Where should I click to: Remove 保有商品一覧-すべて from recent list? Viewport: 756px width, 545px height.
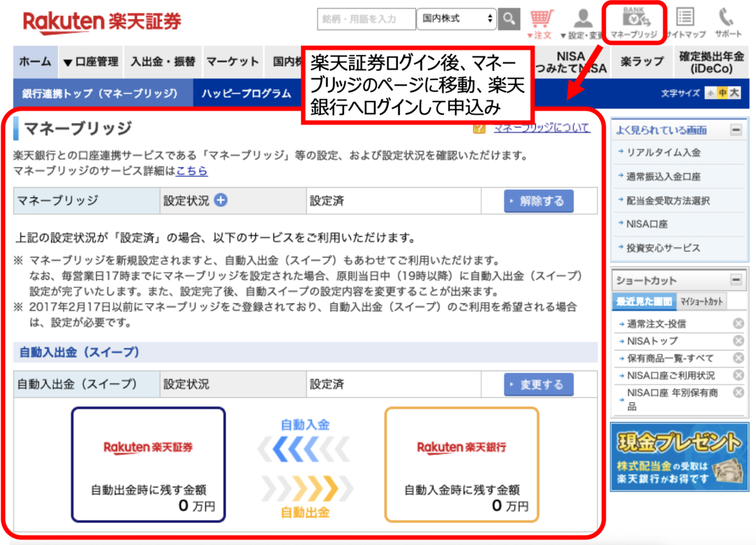(738, 358)
